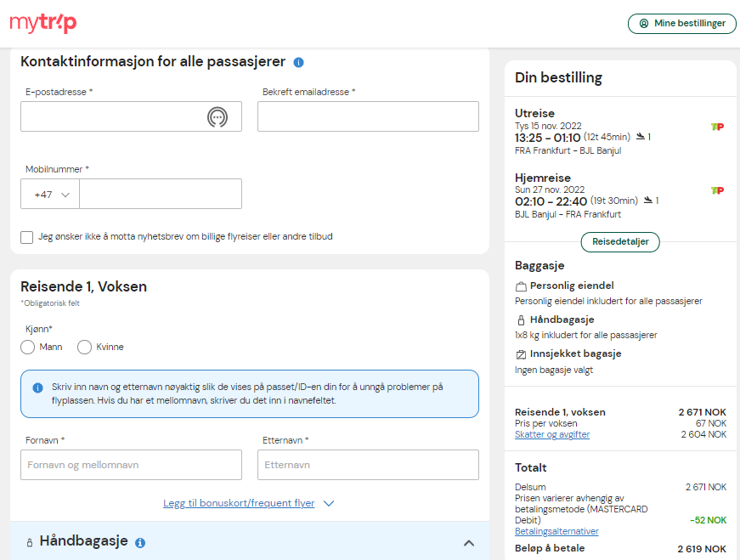Image resolution: width=740 pixels, height=560 pixels.
Task: Click TAP airline logo for Utreise
Action: click(717, 127)
